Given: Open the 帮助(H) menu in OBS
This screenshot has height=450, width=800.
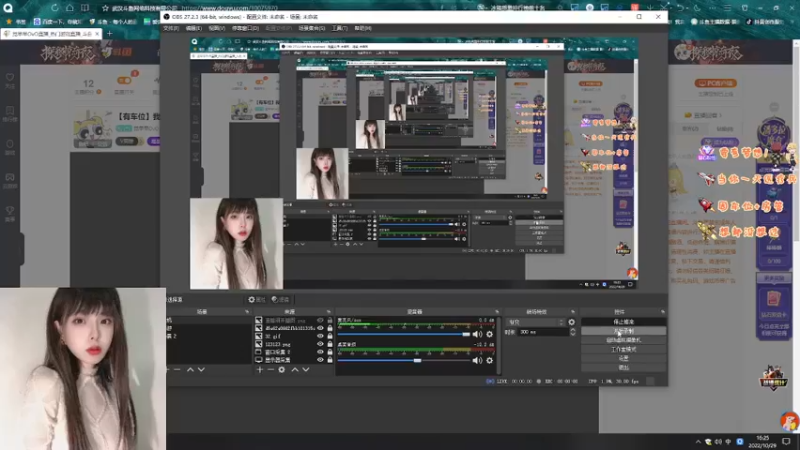Looking at the screenshot, I should [363, 28].
